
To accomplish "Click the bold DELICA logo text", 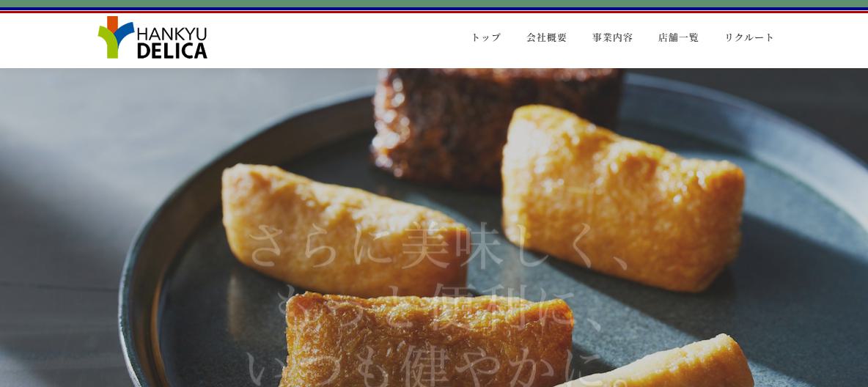I will point(172,51).
